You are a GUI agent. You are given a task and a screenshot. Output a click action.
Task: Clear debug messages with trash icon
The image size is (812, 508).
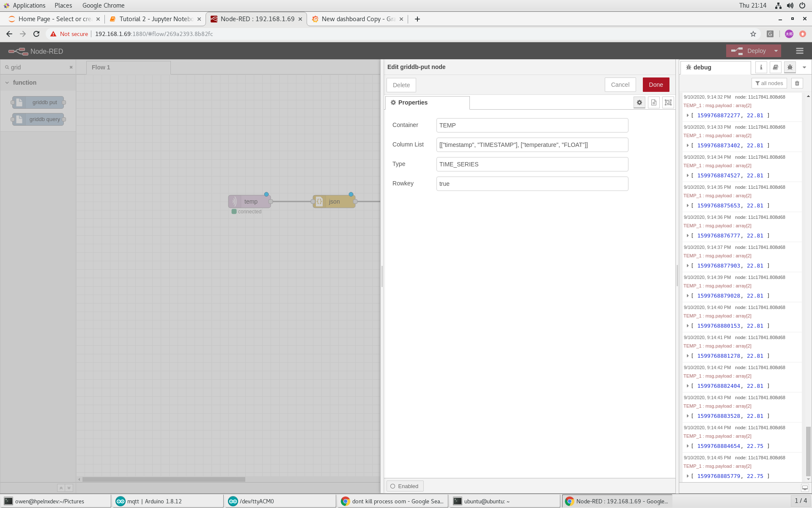click(x=797, y=83)
